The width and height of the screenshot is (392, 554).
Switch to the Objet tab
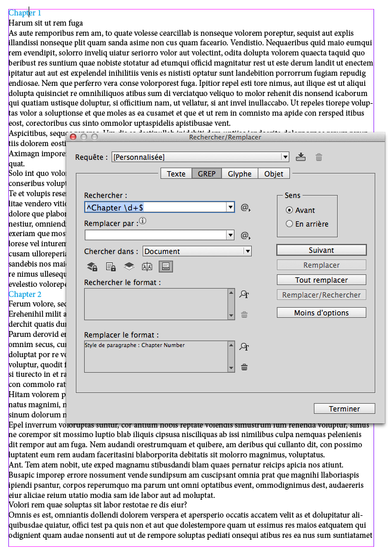[x=274, y=174]
